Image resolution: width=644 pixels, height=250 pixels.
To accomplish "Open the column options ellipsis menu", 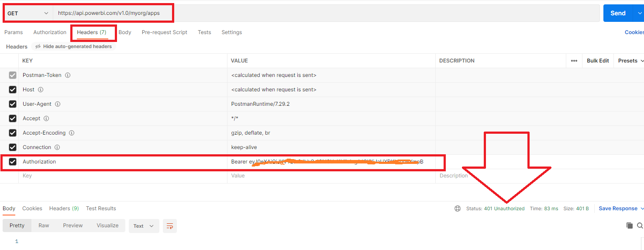I will click(x=574, y=61).
